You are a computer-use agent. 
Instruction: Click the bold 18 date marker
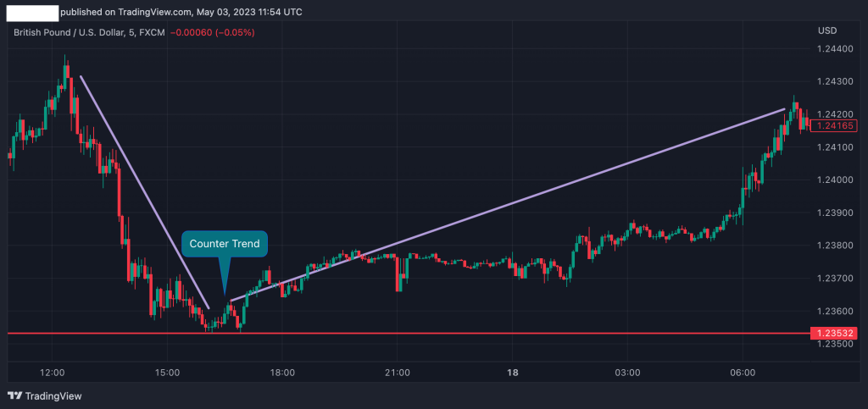click(x=512, y=373)
